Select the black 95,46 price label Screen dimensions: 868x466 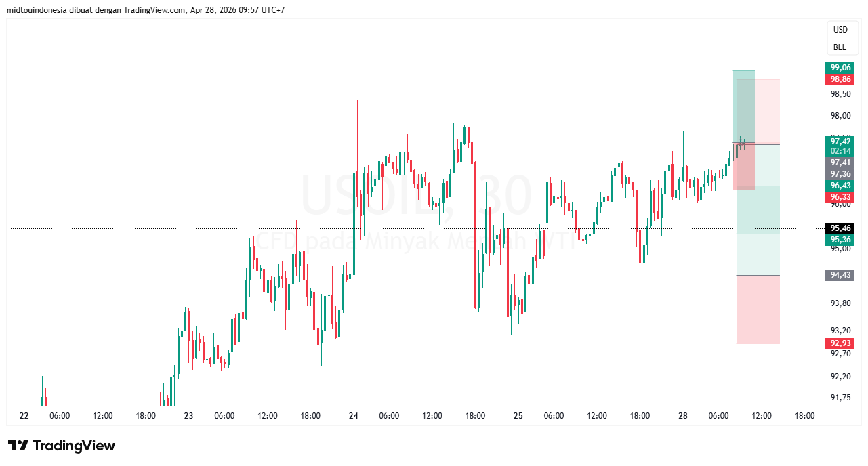click(x=840, y=228)
